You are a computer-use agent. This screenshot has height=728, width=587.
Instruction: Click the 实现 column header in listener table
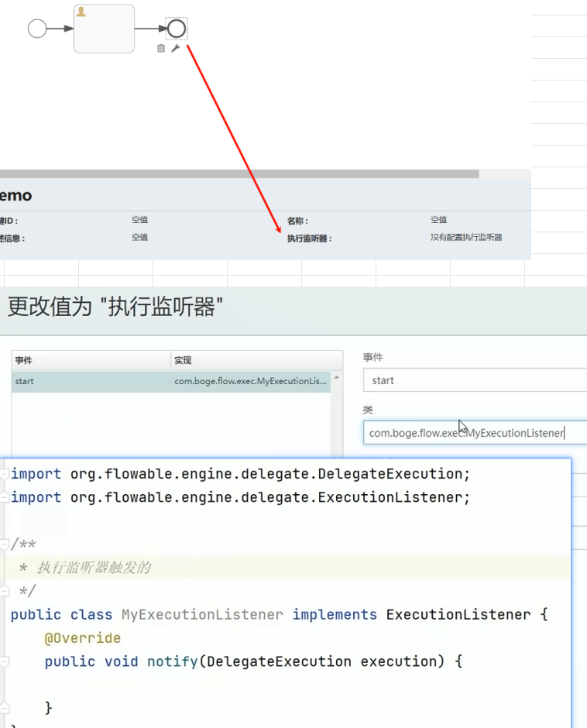(257, 360)
